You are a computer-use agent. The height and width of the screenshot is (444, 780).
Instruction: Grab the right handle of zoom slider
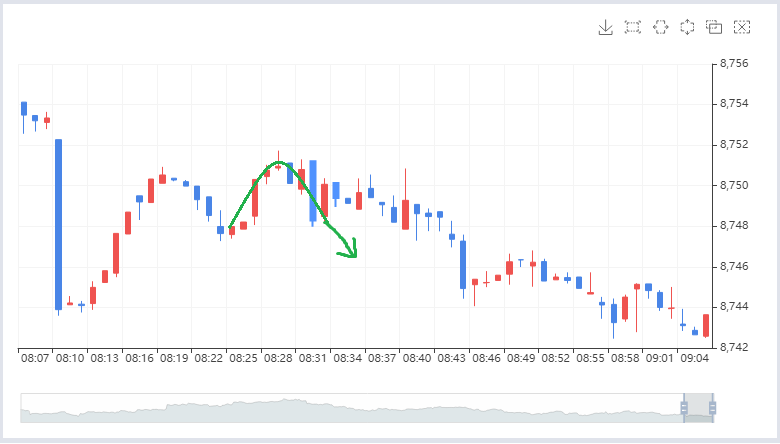712,408
